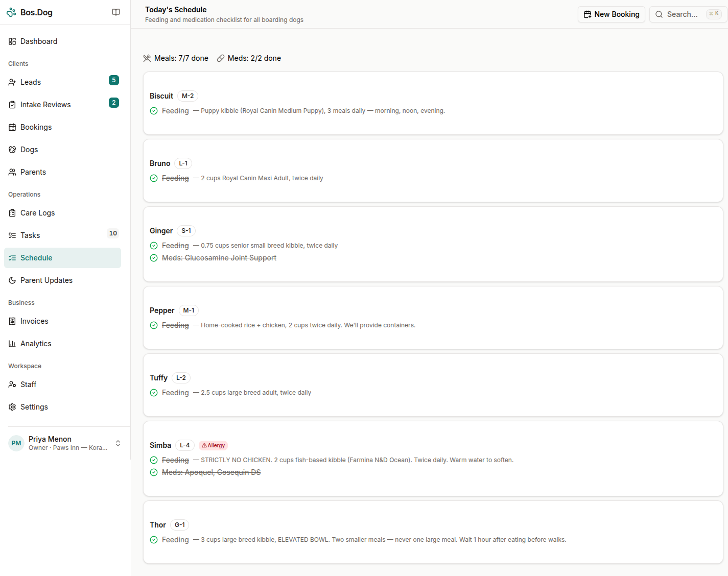Image resolution: width=728 pixels, height=576 pixels.
Task: Uncheck Biscuit's completed Feeding task
Action: coord(154,110)
